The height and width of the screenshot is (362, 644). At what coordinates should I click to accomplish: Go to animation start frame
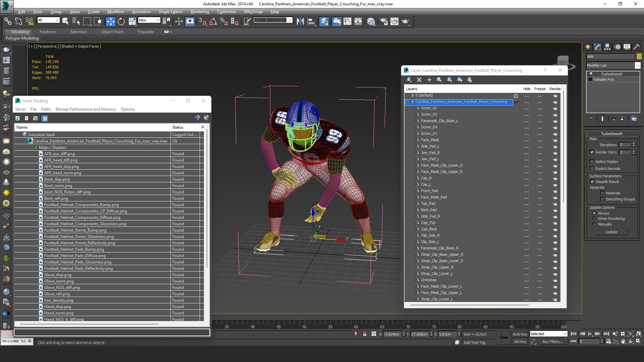574,334
